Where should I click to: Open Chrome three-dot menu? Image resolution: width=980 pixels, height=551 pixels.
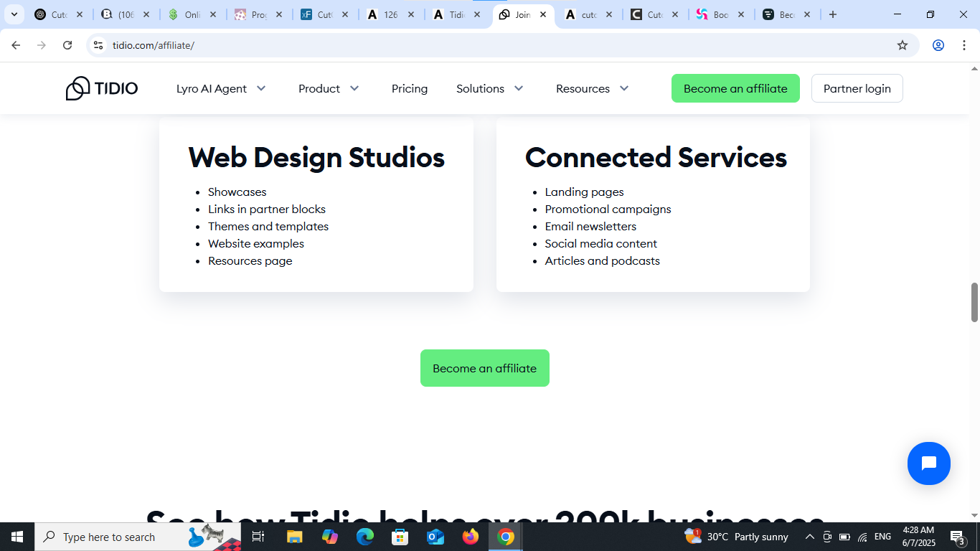click(x=964, y=45)
